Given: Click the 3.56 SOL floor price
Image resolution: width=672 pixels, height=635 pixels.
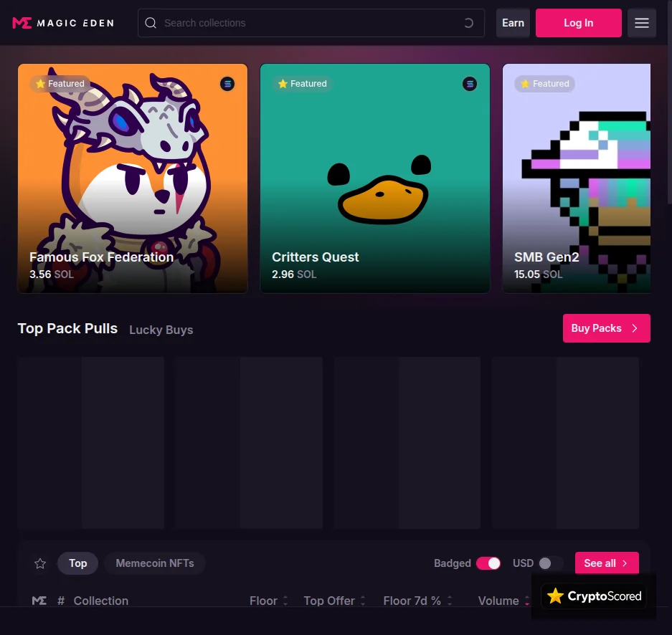Looking at the screenshot, I should tap(52, 274).
